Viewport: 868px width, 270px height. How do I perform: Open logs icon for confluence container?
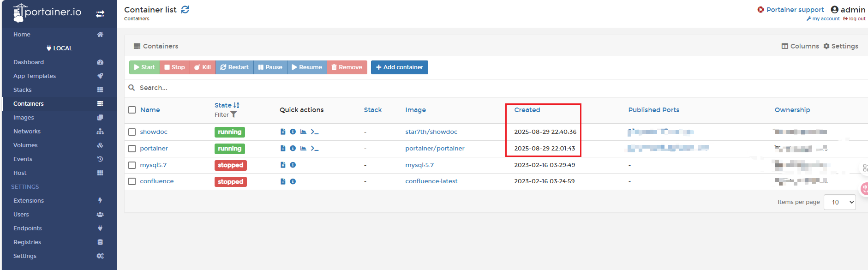click(x=283, y=181)
